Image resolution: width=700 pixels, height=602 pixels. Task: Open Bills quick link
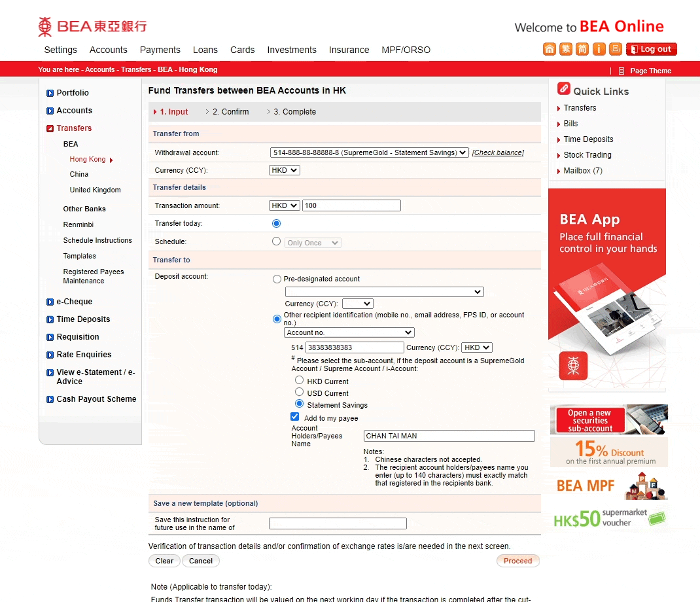point(570,124)
